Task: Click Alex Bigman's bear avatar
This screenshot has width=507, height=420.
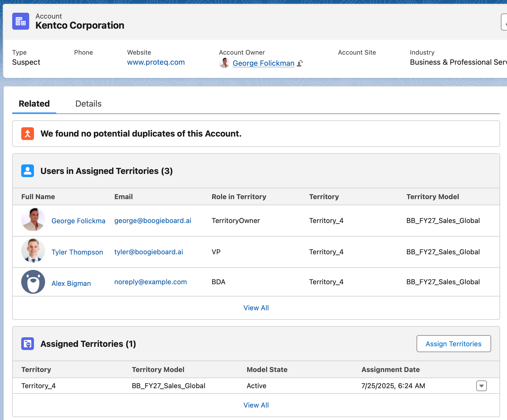Action: (33, 282)
